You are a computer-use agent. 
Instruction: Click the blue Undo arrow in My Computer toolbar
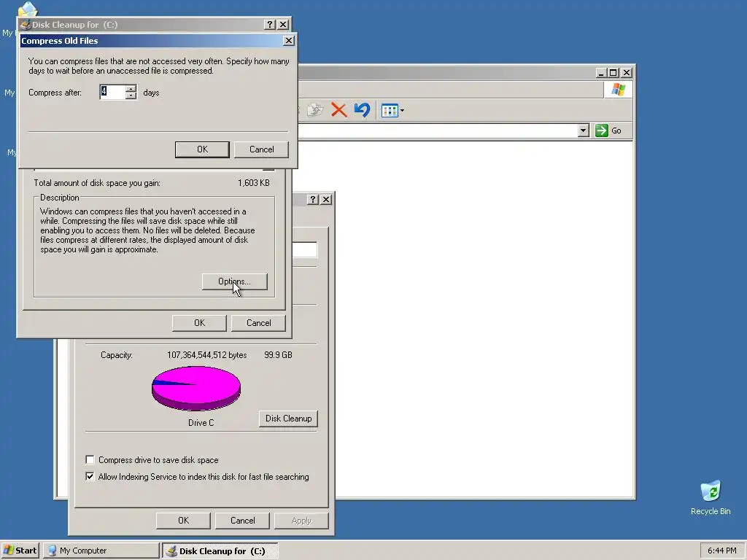pyautogui.click(x=362, y=110)
